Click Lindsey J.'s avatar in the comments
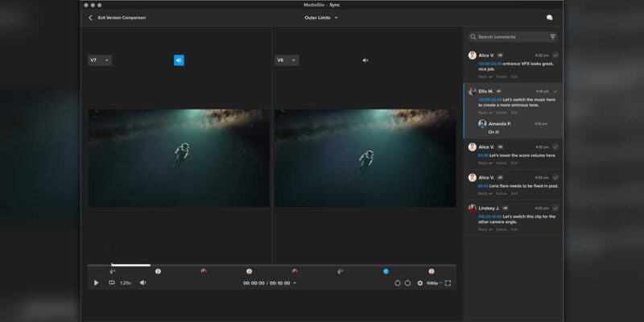 click(x=473, y=208)
